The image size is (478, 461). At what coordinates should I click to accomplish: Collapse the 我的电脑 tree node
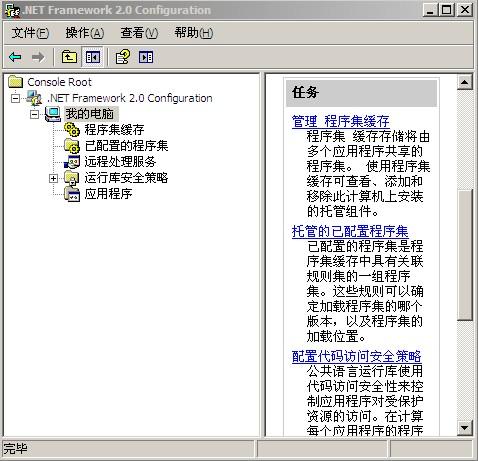pyautogui.click(x=34, y=114)
